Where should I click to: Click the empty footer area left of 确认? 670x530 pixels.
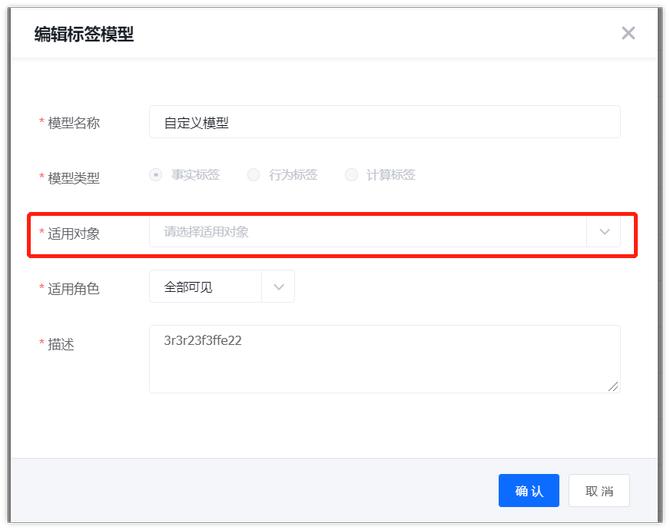pyautogui.click(x=250, y=490)
